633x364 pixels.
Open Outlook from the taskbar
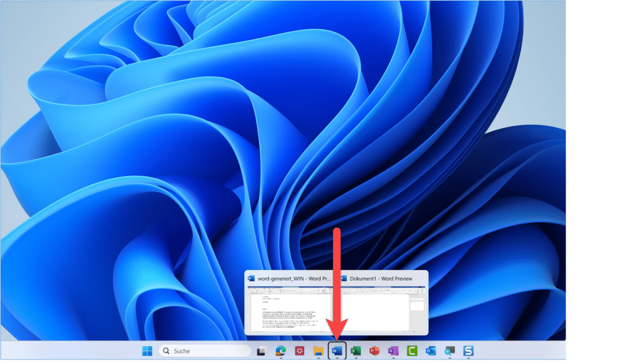point(431,351)
